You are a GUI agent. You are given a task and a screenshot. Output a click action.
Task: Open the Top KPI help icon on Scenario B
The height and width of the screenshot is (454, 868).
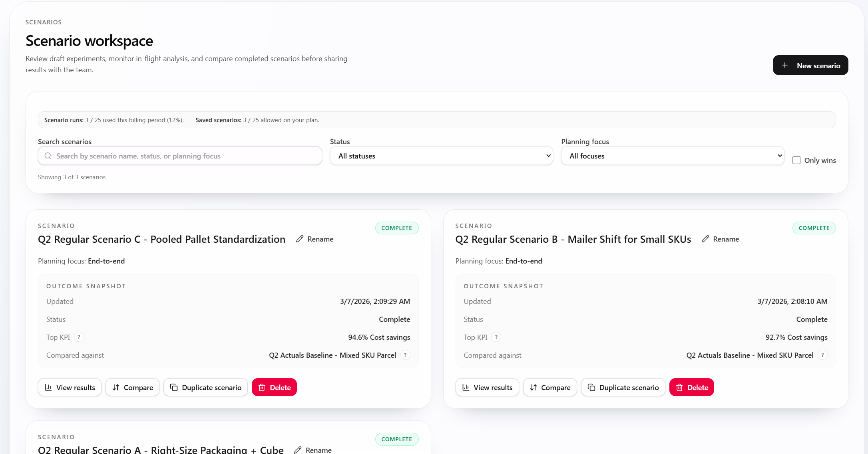click(x=496, y=337)
